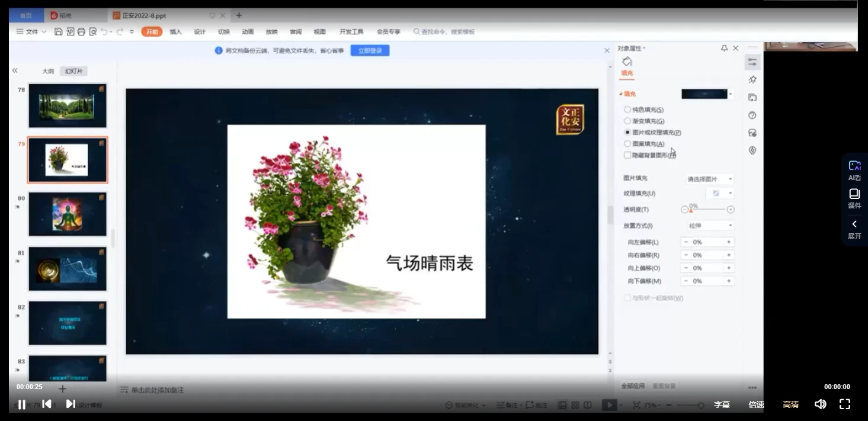Select slide 82 thumbnail

68,323
